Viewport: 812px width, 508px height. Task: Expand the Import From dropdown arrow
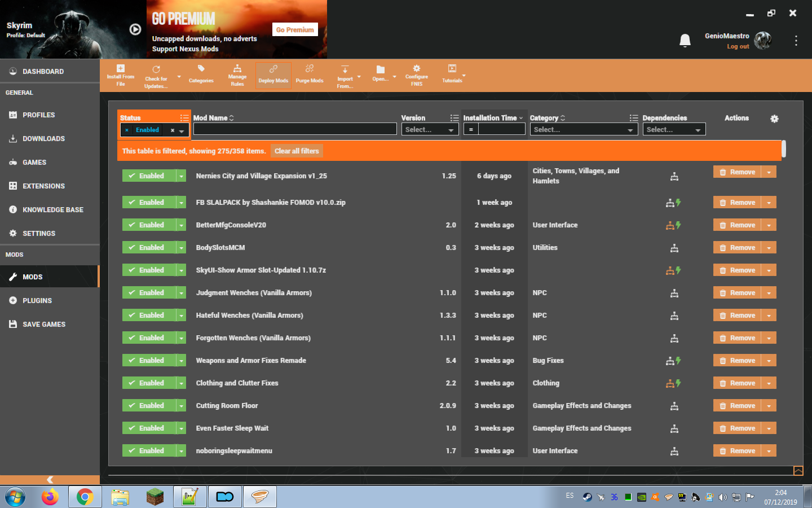pos(359,77)
